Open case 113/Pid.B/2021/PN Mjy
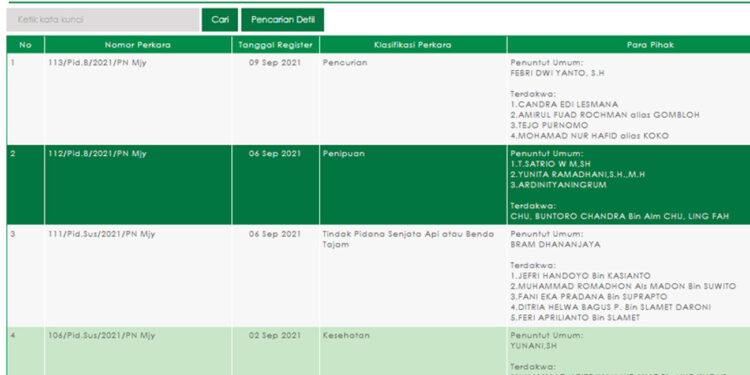The height and width of the screenshot is (375, 750). pyautogui.click(x=98, y=63)
